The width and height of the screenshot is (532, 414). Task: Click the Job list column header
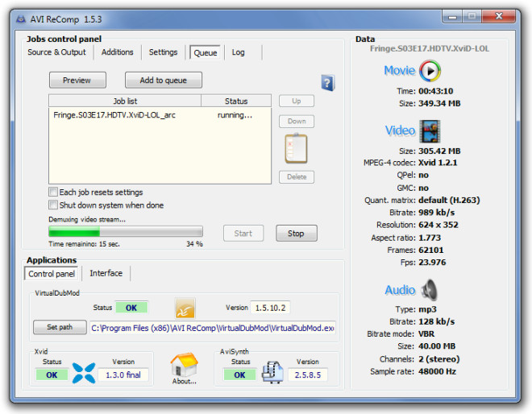pos(125,101)
